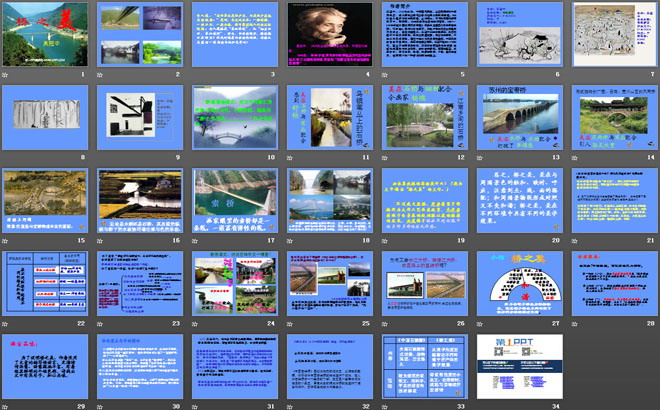Select slide 15 Qingming scroll painting thumbnail
This screenshot has width=660, height=410.
click(45, 201)
